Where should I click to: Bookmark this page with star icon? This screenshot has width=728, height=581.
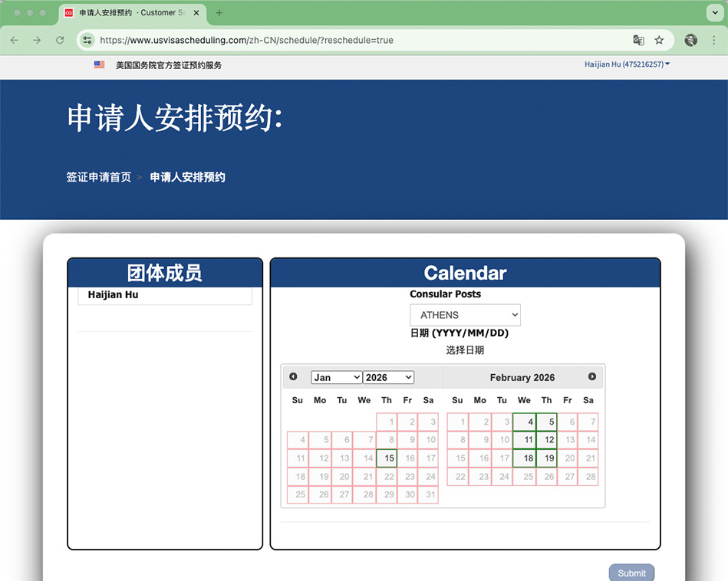659,40
